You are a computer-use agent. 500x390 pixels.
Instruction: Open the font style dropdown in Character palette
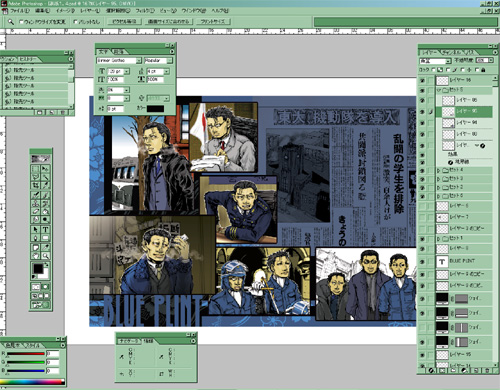tap(170, 61)
